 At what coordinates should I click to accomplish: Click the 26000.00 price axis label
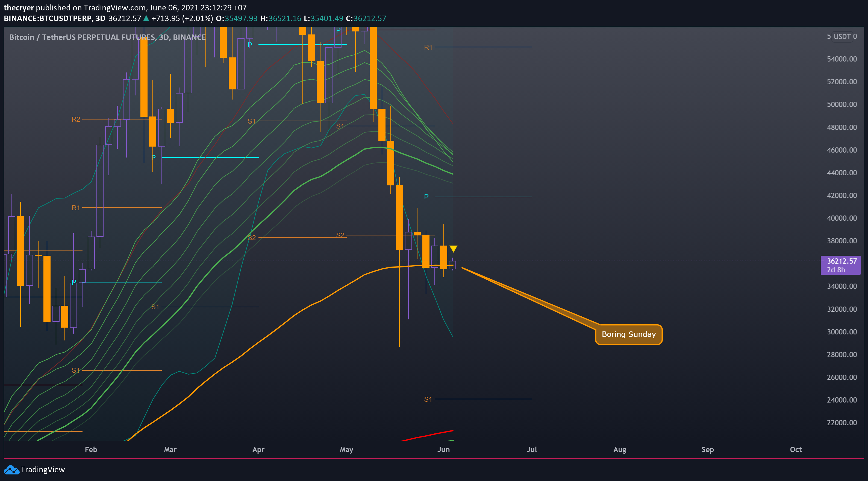point(842,377)
